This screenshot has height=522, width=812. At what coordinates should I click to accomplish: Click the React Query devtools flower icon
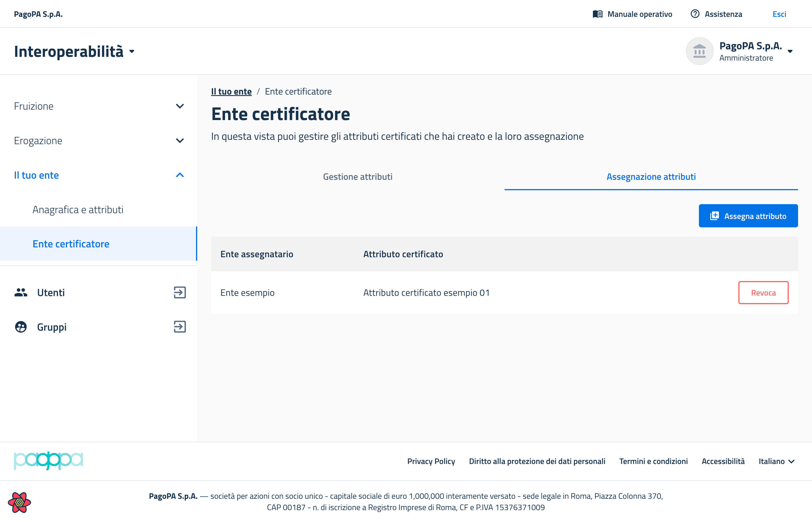click(19, 502)
